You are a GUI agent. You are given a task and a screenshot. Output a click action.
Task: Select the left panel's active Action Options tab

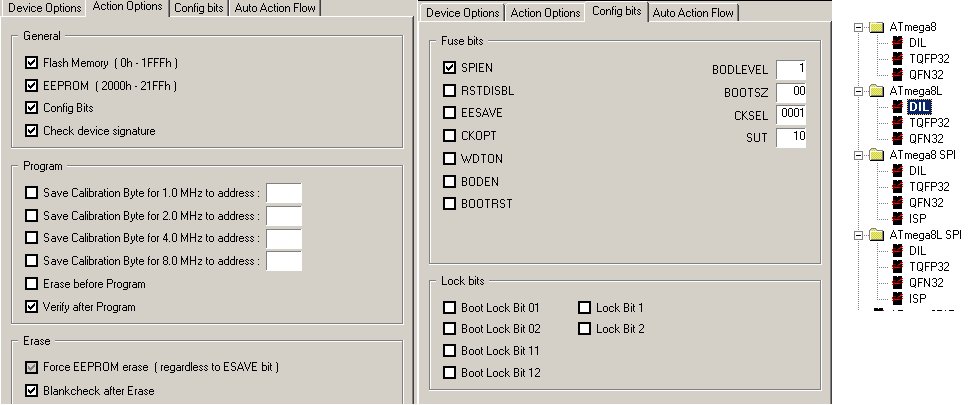tap(127, 7)
